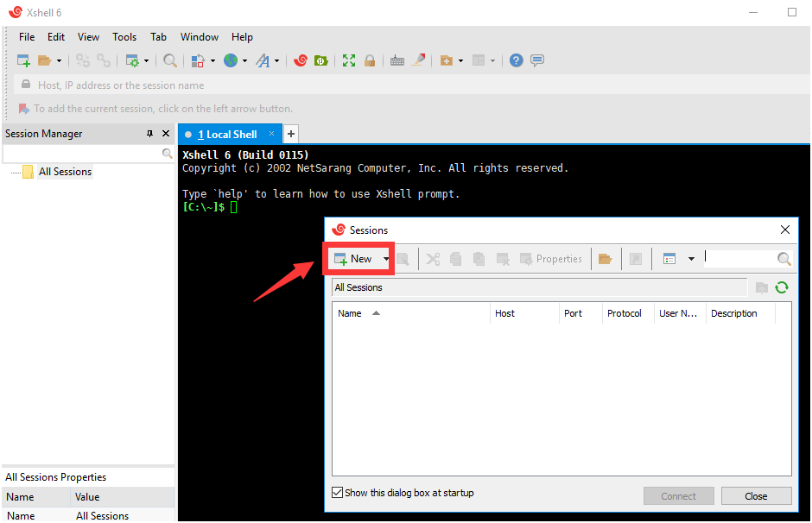Click New button in Sessions dialog
Screen dimensions: 812x523
[354, 259]
